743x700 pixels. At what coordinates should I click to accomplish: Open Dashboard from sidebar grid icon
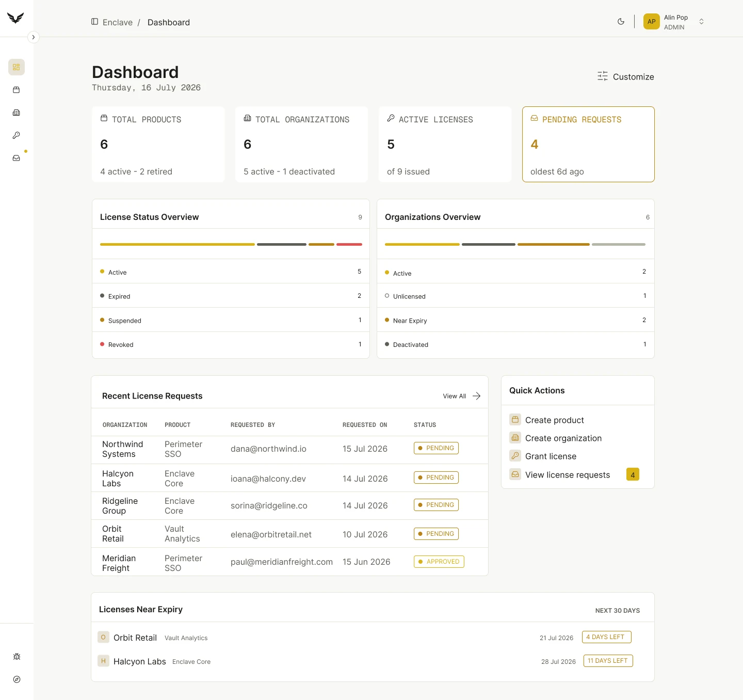click(x=17, y=67)
